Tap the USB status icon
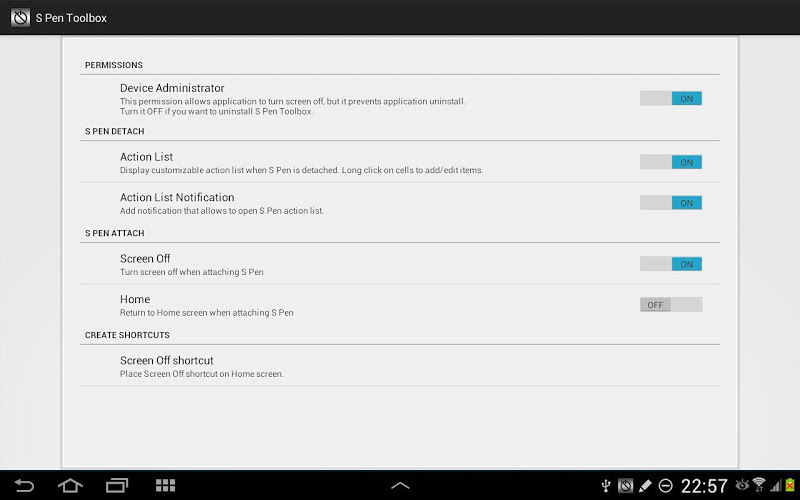 [606, 485]
